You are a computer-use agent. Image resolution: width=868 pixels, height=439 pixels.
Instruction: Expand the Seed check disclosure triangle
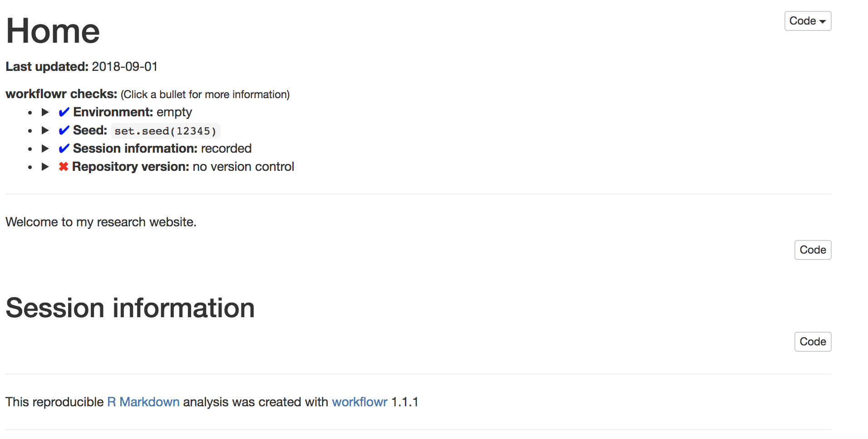[x=45, y=130]
